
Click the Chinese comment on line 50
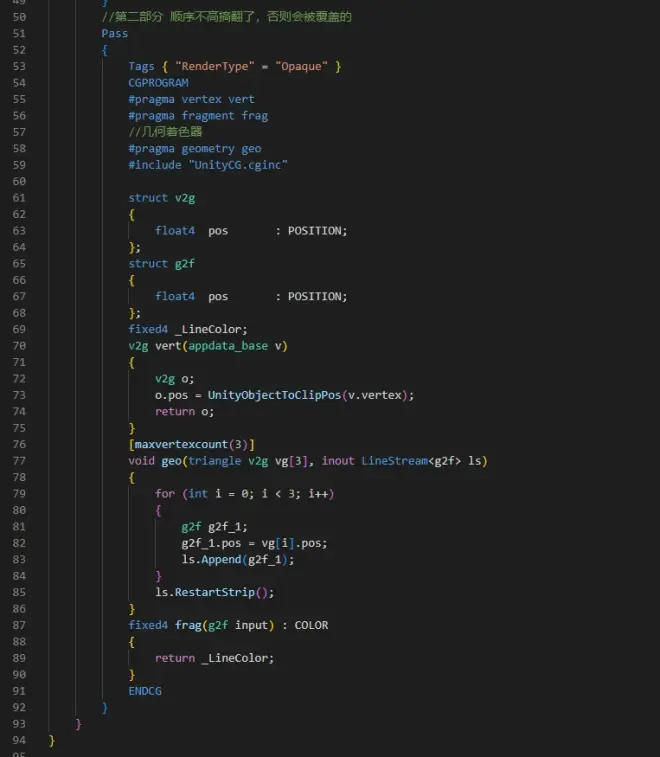(x=226, y=17)
